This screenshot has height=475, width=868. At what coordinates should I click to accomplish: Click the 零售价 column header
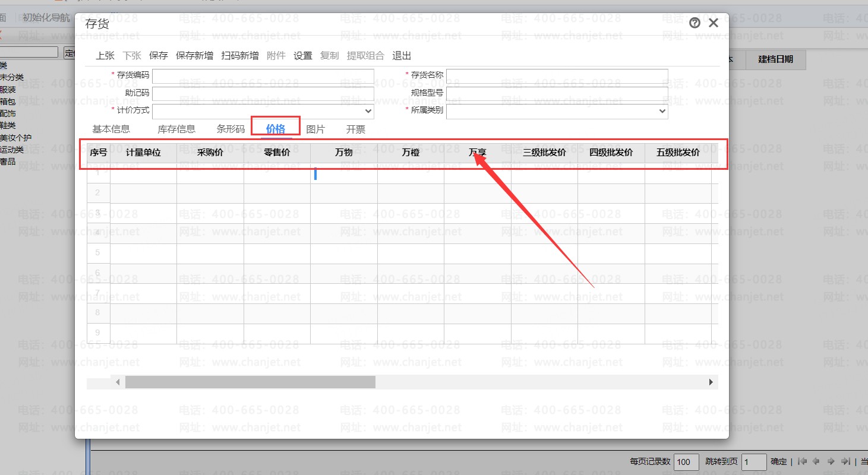point(277,153)
